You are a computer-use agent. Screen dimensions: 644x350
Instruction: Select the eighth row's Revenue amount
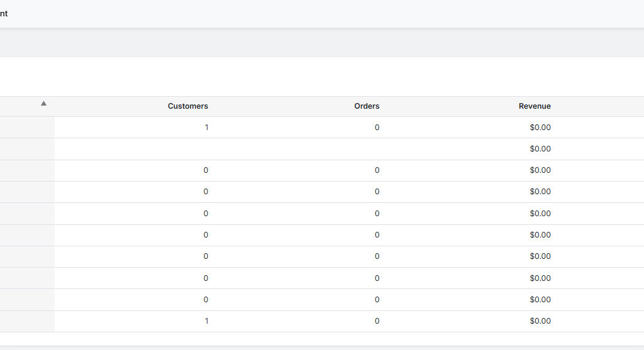point(540,278)
